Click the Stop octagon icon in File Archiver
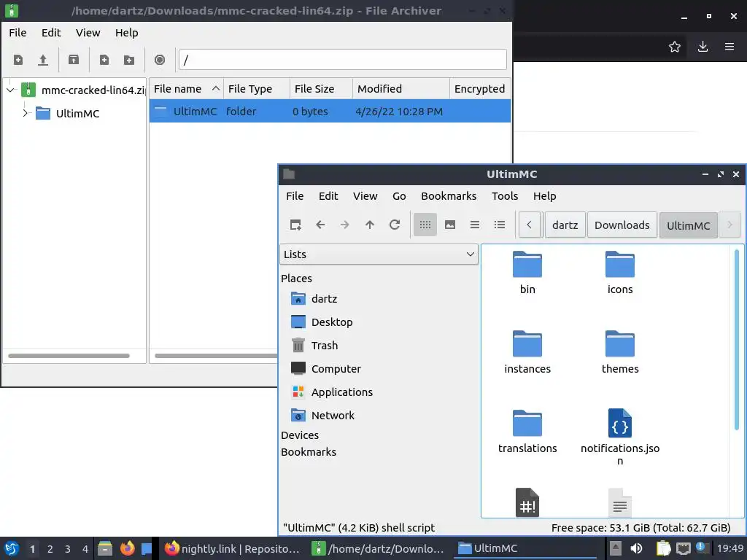The image size is (747, 560). pos(160,60)
